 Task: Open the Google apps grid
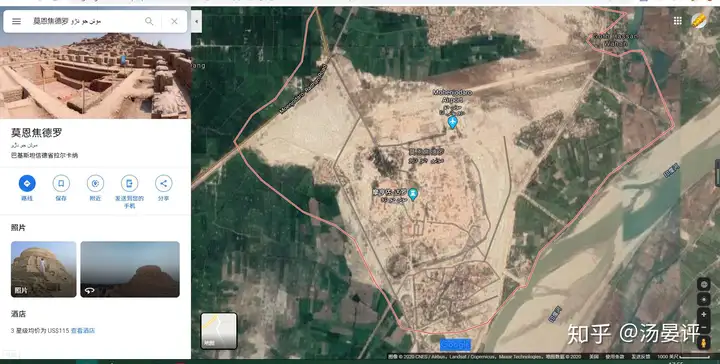coord(678,21)
